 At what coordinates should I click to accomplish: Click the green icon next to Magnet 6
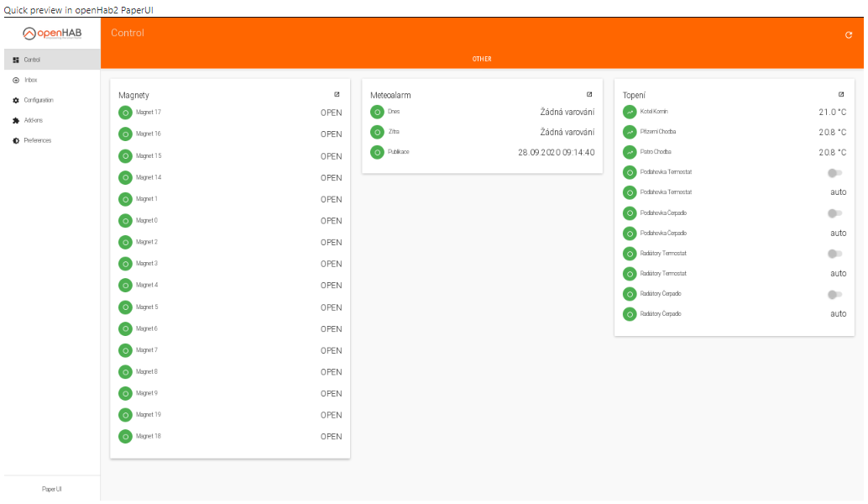click(x=126, y=329)
